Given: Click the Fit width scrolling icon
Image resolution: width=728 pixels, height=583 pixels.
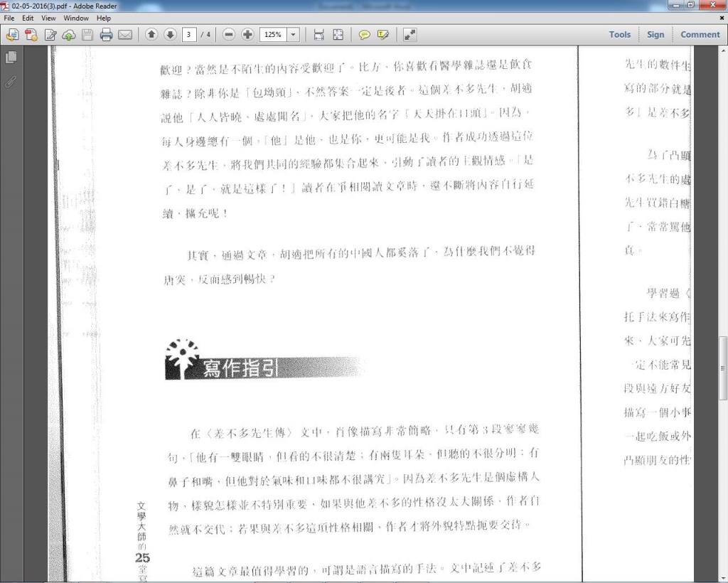Looking at the screenshot, I should (x=318, y=35).
